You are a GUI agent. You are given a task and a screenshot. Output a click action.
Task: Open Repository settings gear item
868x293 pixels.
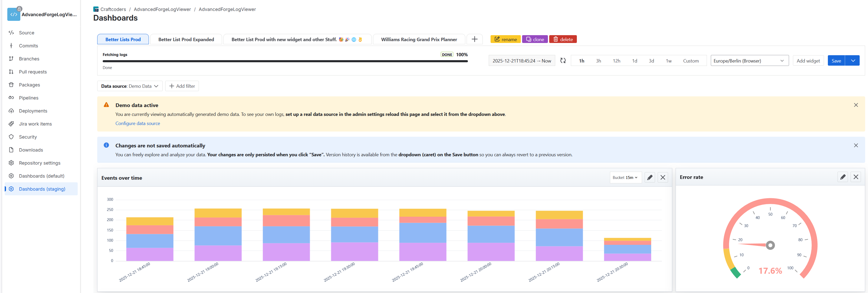(11, 163)
